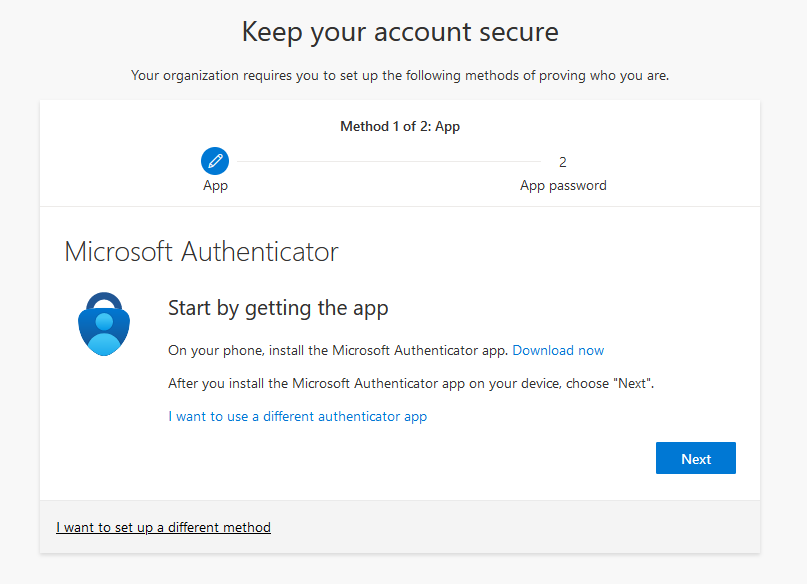Click the "Start by getting the app" heading
The image size is (807, 584).
pyautogui.click(x=278, y=308)
